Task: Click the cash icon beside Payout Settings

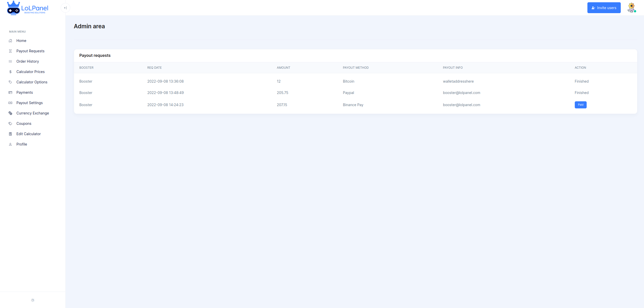Action: tap(10, 103)
